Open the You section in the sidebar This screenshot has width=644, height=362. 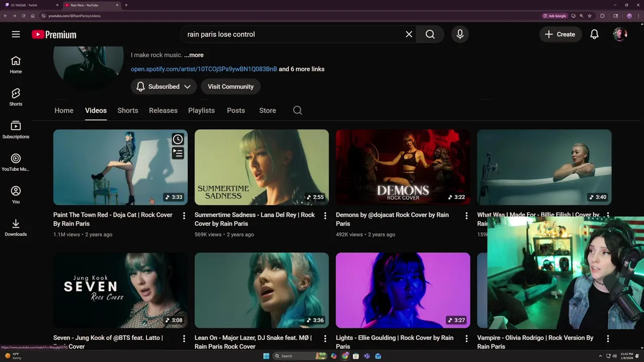[x=16, y=195]
